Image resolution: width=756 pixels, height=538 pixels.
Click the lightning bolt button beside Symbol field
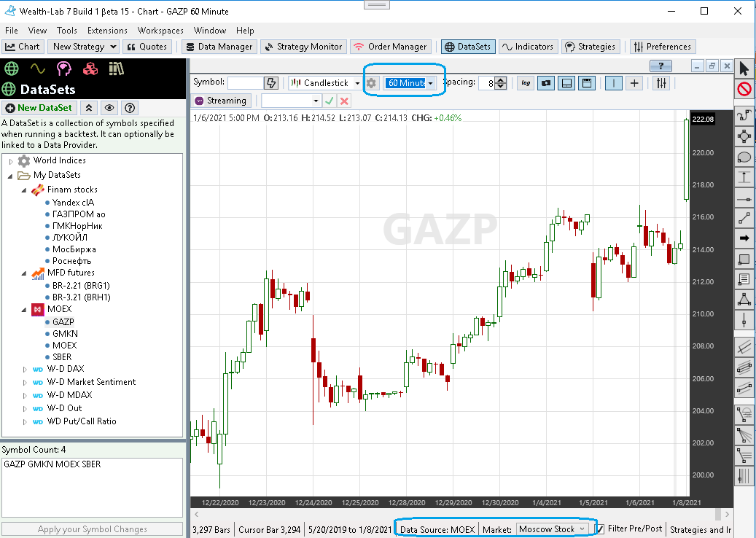[271, 83]
